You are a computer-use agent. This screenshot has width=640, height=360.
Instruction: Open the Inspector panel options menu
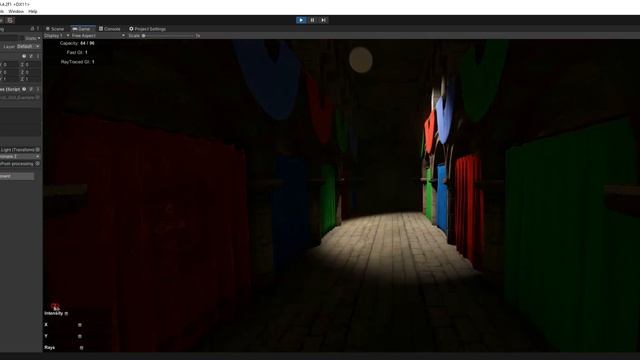click(x=38, y=29)
